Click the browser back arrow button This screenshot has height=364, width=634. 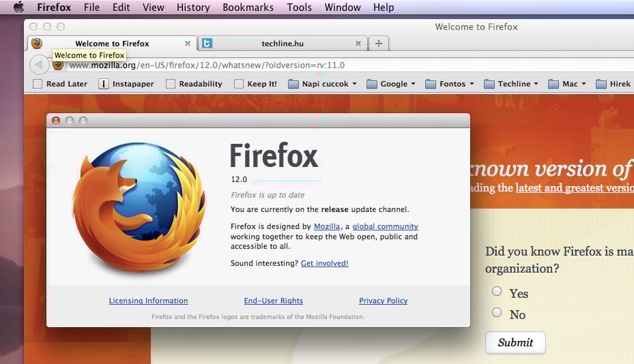pos(39,64)
